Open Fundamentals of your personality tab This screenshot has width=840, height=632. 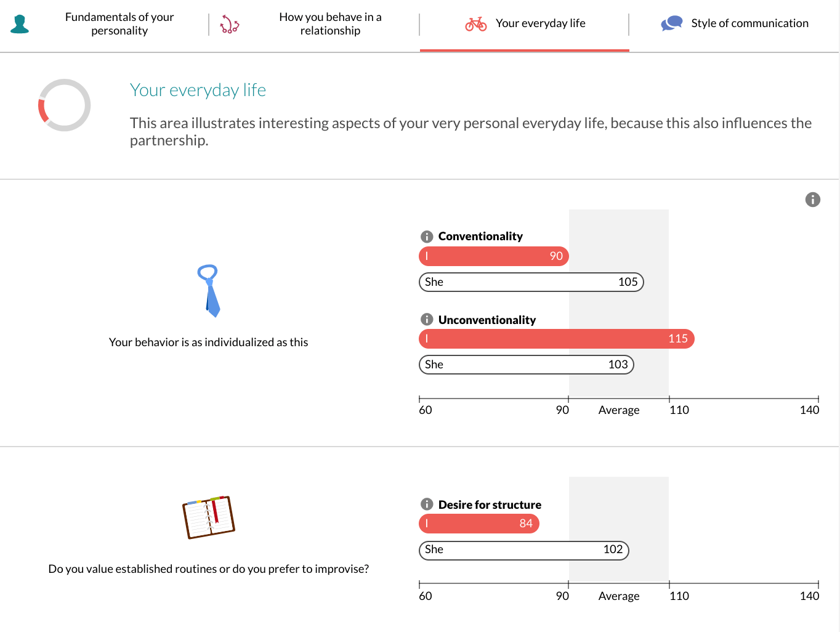(x=119, y=24)
